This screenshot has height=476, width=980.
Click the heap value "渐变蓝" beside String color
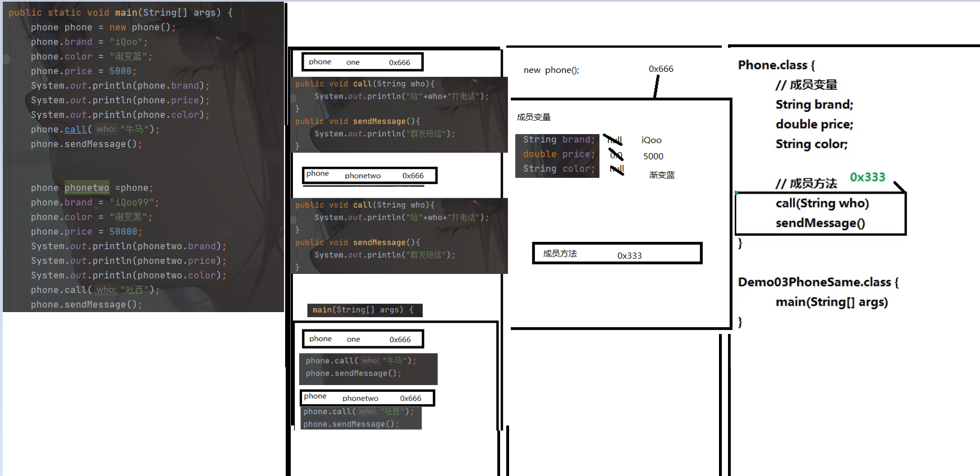point(662,175)
